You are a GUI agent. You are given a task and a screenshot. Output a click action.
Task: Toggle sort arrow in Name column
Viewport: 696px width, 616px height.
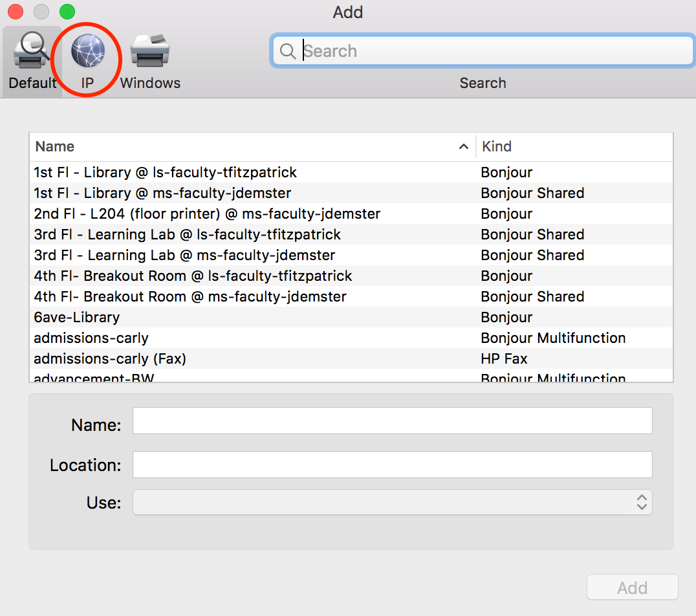463,147
